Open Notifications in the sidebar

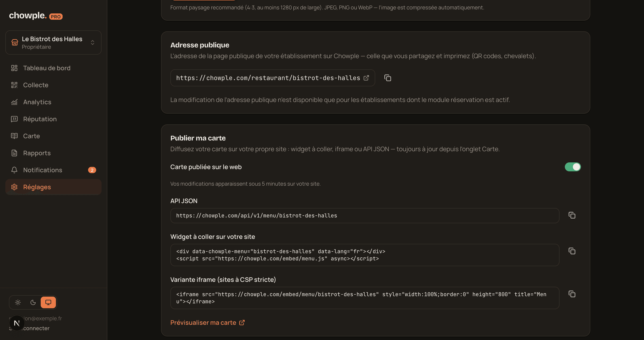pos(53,170)
